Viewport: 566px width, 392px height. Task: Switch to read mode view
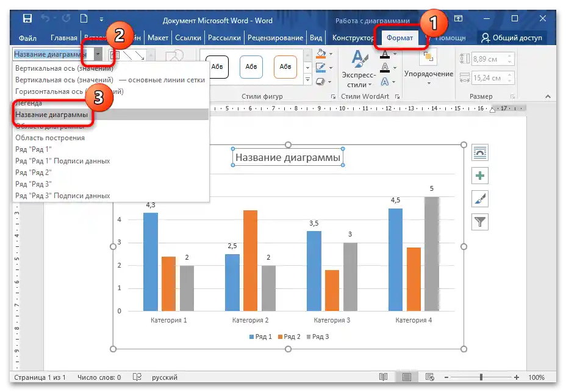(383, 377)
